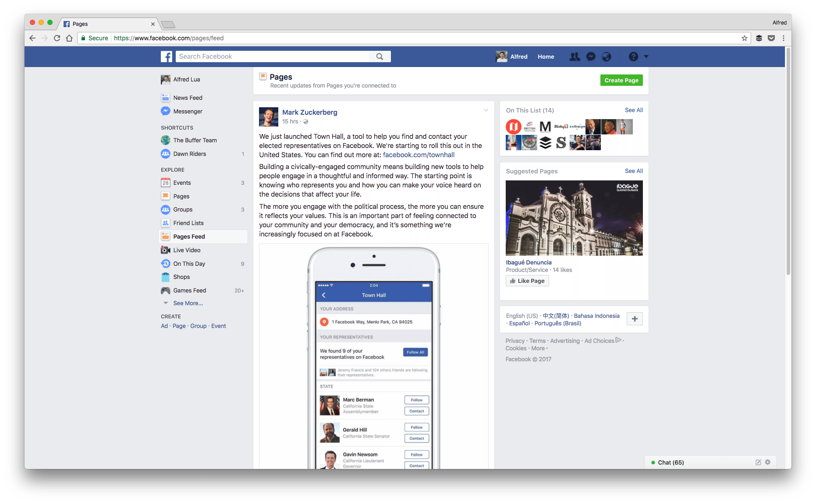Open Live Video from the sidebar
The width and height of the screenshot is (816, 504).
[187, 250]
